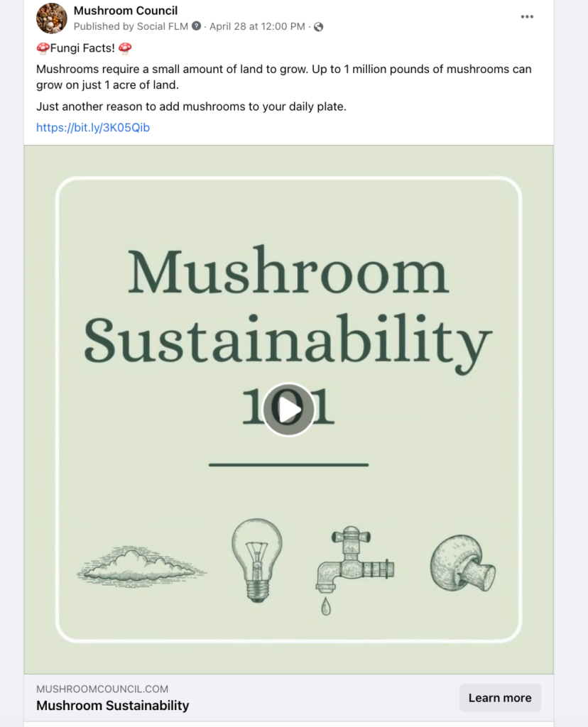The height and width of the screenshot is (727, 588).
Task: Click the post sentence about daily plate
Action: pyautogui.click(x=191, y=106)
